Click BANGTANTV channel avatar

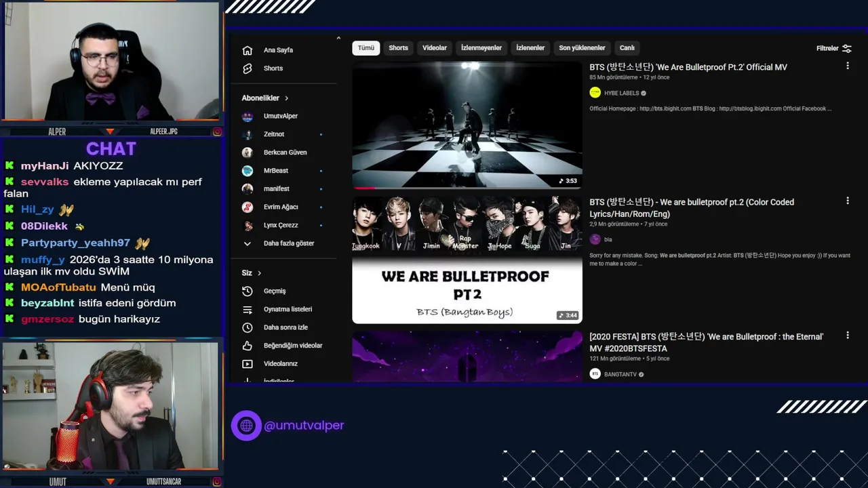[595, 373]
